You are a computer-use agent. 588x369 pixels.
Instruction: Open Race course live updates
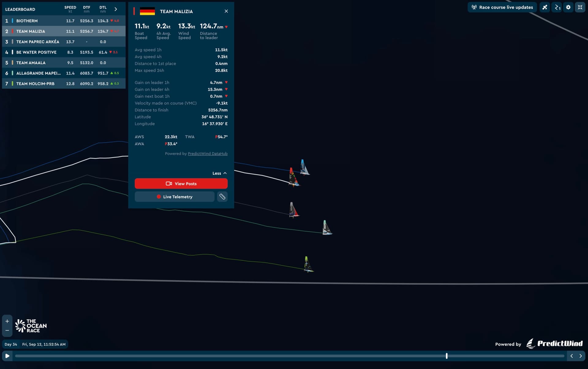click(502, 7)
